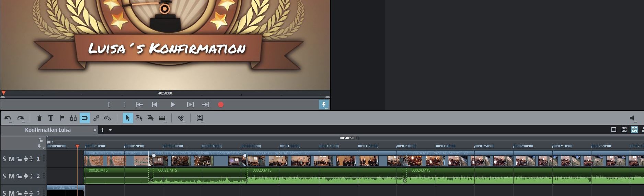Viewport: 644px width, 196px height.
Task: Set the range start bracket marker
Action: pos(109,105)
